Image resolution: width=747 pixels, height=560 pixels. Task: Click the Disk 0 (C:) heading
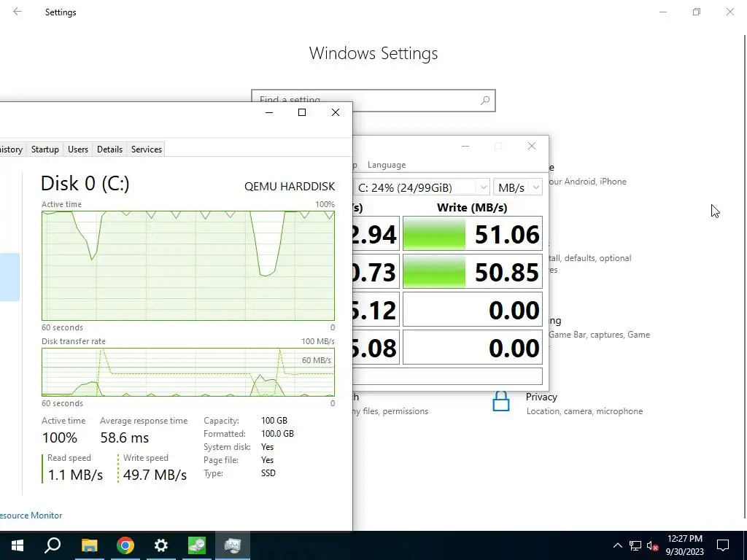(x=85, y=183)
